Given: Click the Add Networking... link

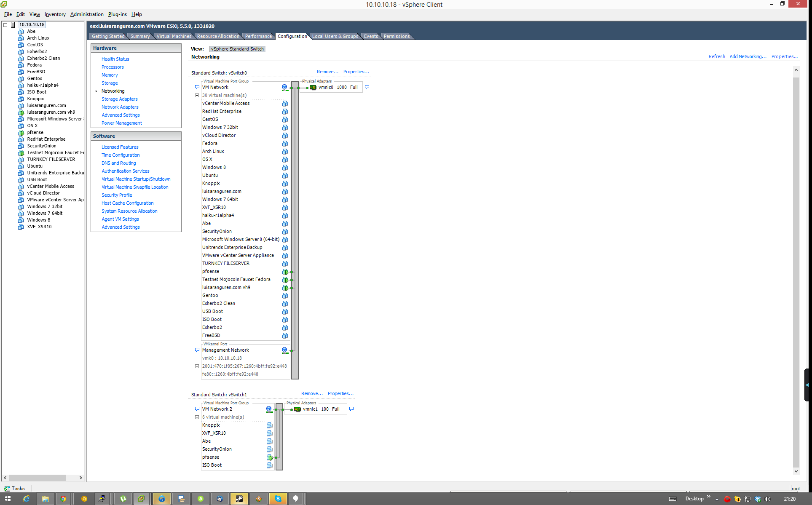Looking at the screenshot, I should pyautogui.click(x=748, y=56).
